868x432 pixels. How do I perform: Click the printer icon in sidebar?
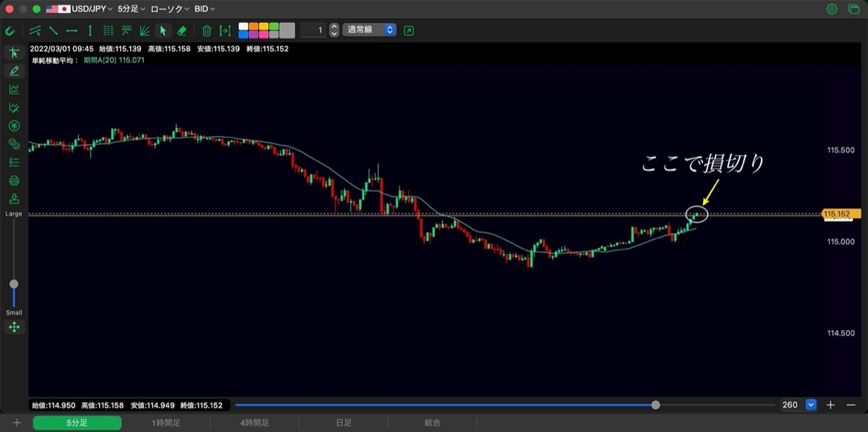[x=14, y=181]
